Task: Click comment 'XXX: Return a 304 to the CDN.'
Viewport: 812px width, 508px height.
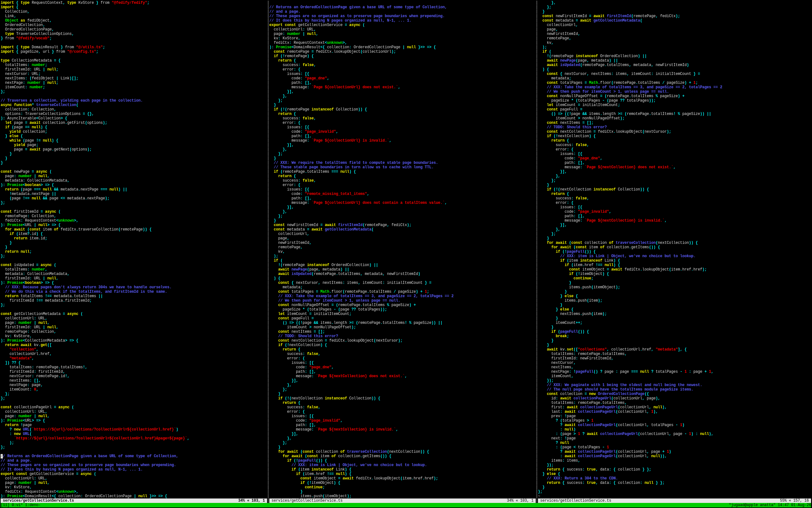Action: (x=582, y=478)
